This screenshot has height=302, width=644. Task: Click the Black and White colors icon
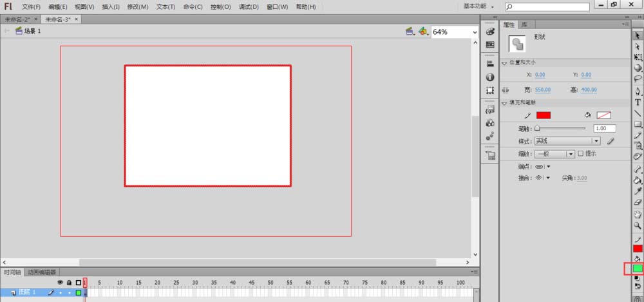coord(638,279)
